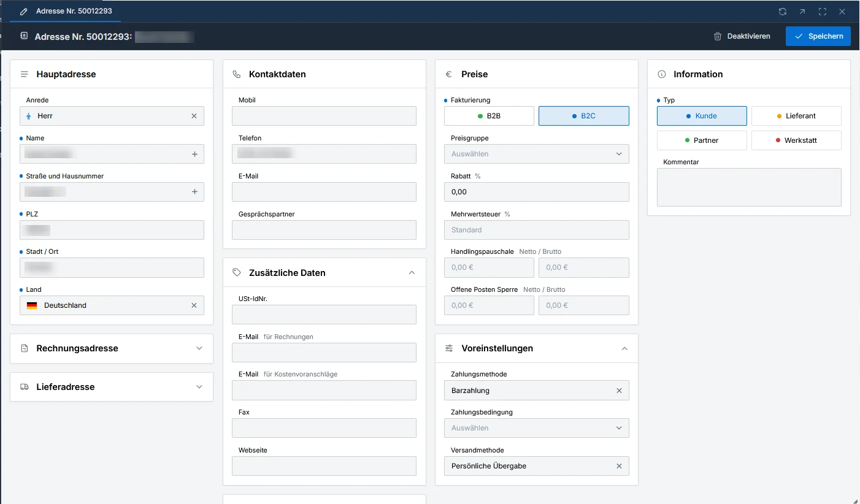Click the Fax input field
Screen dimensions: 860x504
[x=324, y=428]
